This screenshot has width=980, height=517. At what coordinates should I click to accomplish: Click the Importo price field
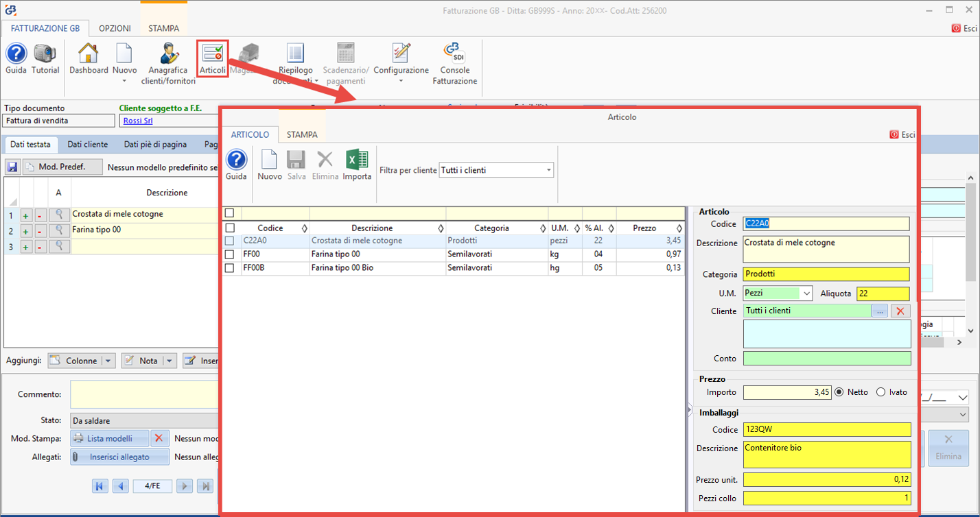(787, 392)
